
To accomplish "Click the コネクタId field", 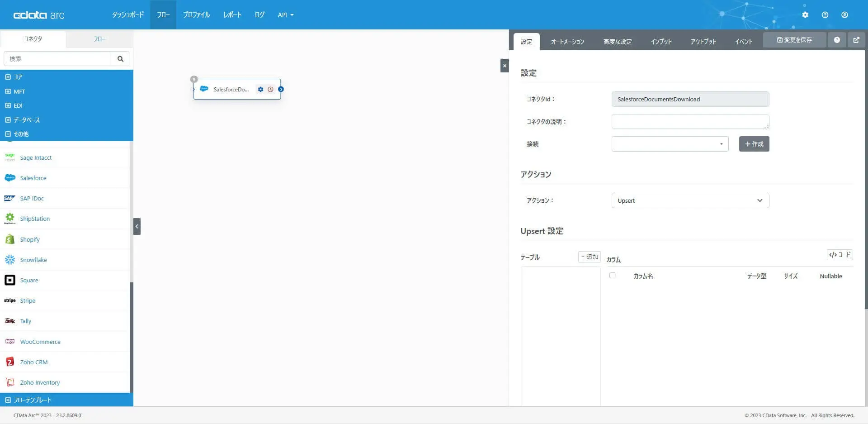I will click(x=690, y=99).
